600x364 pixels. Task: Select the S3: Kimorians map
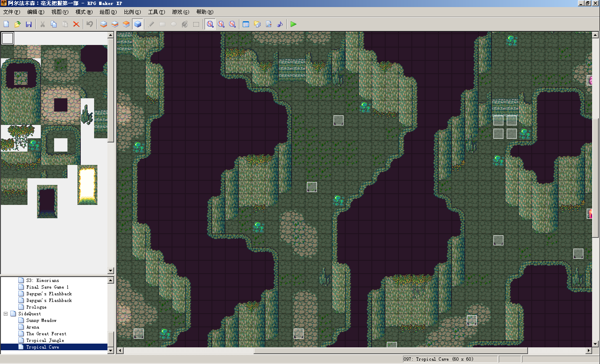(x=42, y=280)
